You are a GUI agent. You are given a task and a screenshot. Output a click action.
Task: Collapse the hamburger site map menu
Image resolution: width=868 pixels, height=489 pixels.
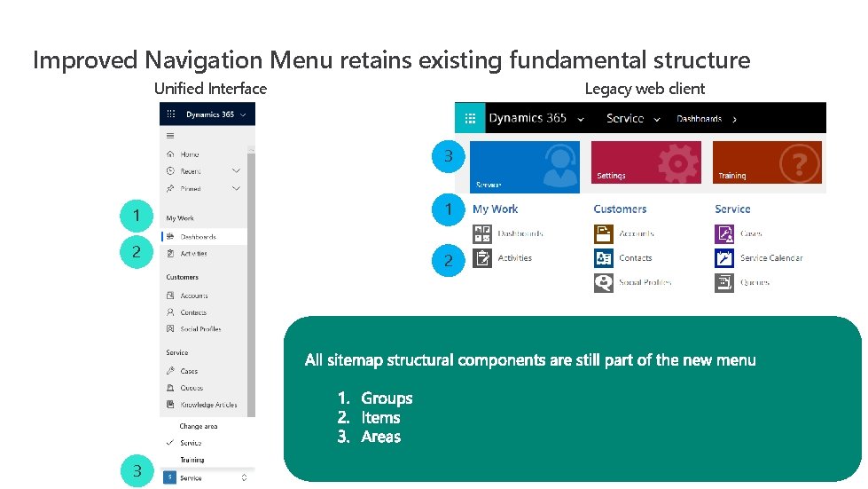click(170, 136)
